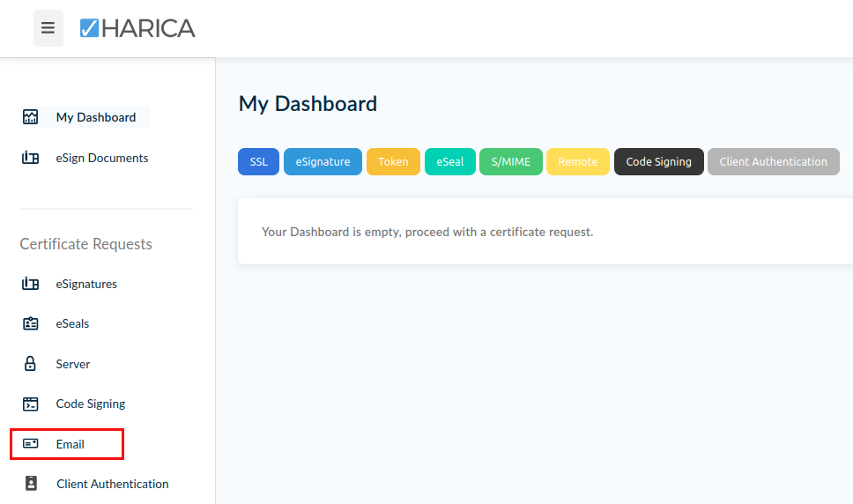
Task: Click the HARICA logo
Action: coord(137,28)
